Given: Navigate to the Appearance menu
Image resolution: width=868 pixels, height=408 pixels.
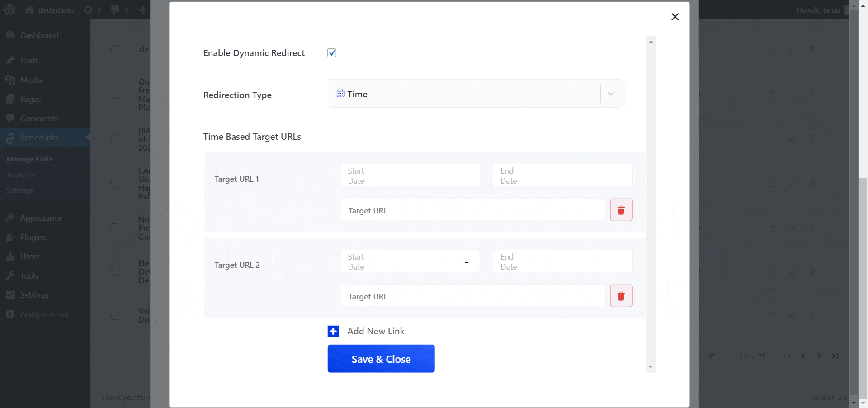Looking at the screenshot, I should pos(41,218).
